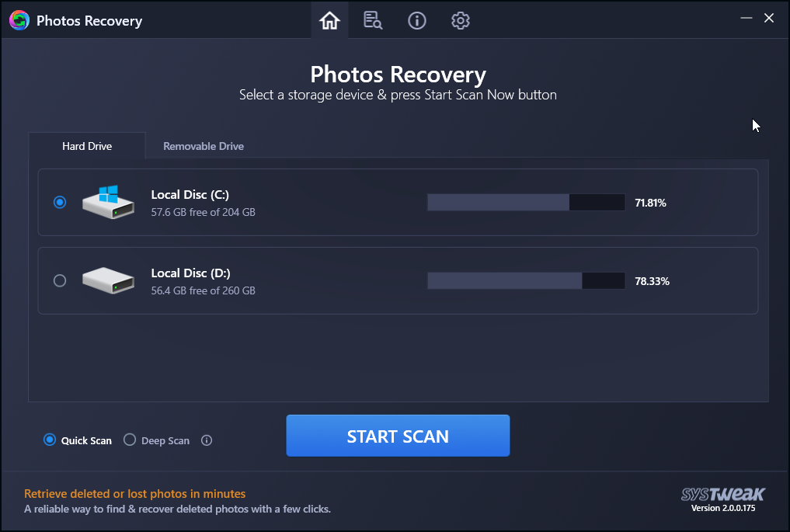Start the scan with START SCAN button
Viewport: 790px width, 532px height.
pyautogui.click(x=398, y=436)
